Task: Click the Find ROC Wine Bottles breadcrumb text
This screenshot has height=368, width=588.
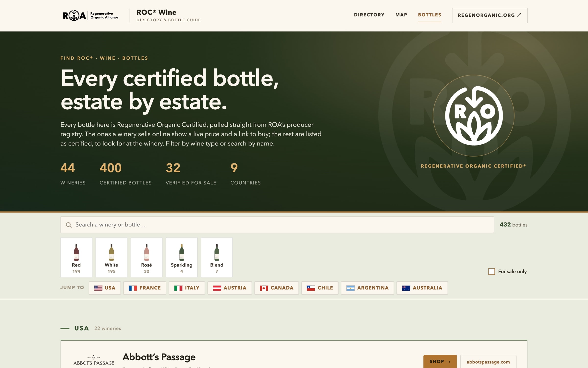Action: point(104,58)
